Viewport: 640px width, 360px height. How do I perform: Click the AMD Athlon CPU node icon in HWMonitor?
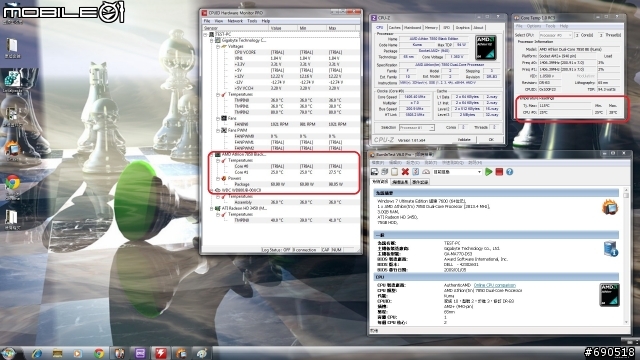218,154
